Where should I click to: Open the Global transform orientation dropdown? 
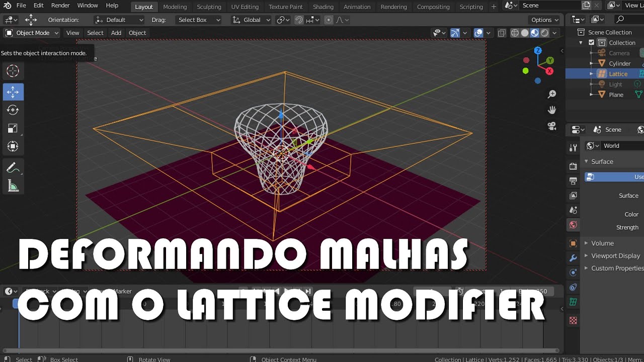[x=251, y=20]
